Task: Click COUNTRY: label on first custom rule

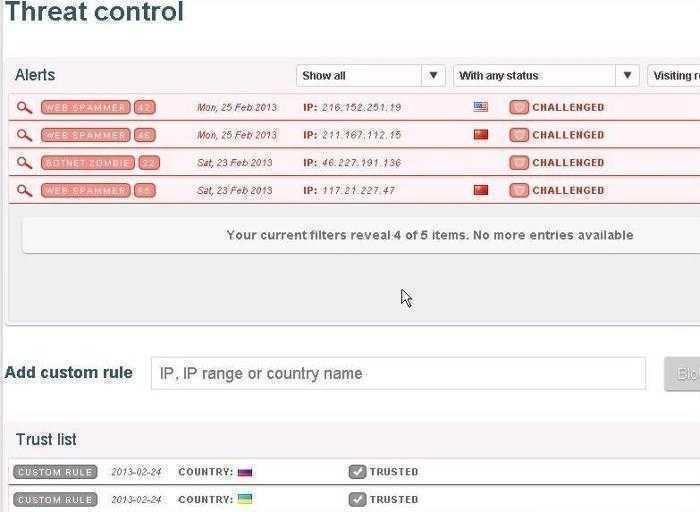Action: point(205,472)
